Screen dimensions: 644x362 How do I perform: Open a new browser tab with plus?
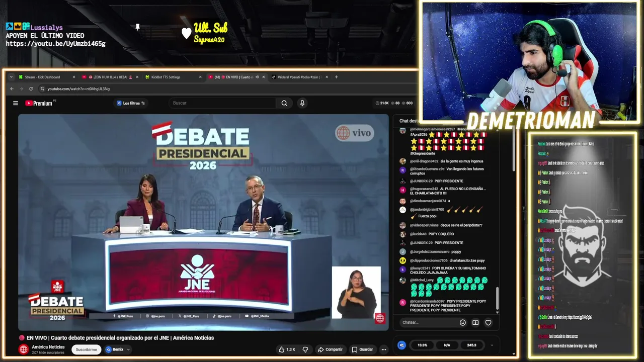click(x=336, y=77)
